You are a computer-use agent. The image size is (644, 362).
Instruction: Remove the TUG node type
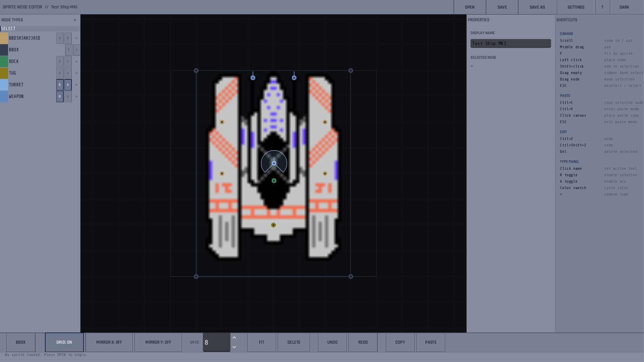click(x=76, y=73)
